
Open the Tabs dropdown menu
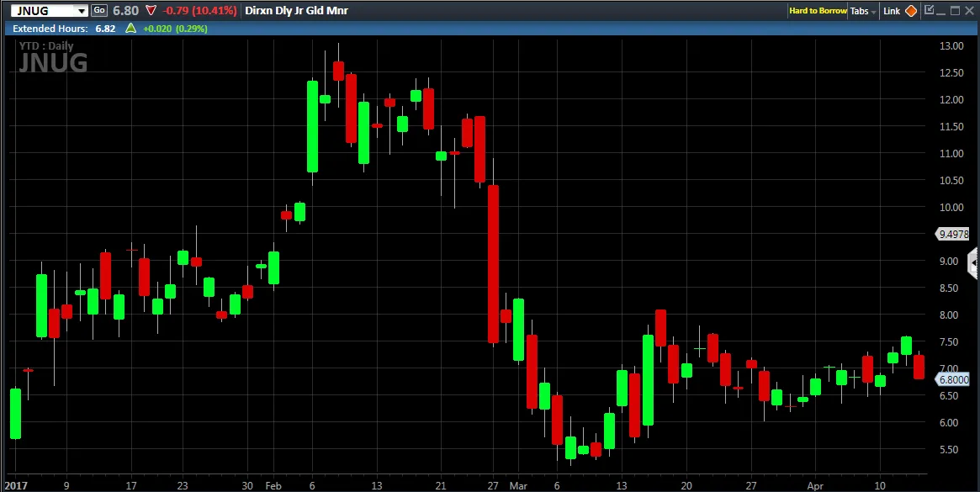pyautogui.click(x=863, y=11)
